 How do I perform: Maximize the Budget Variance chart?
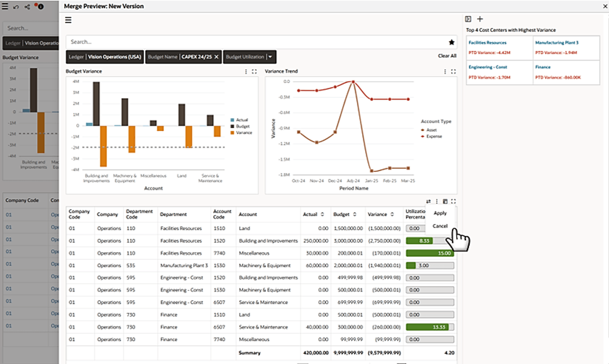[x=254, y=72]
